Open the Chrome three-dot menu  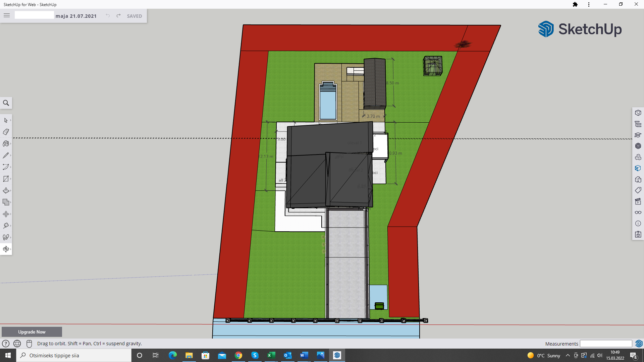click(589, 4)
